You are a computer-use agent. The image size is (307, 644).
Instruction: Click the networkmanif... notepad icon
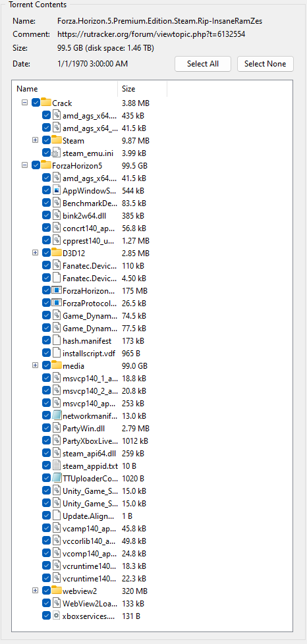click(x=57, y=416)
